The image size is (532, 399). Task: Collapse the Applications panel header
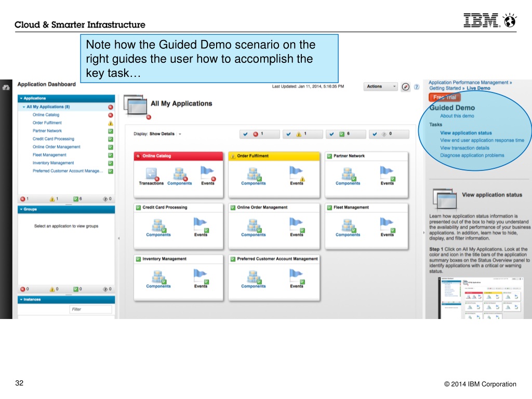[66, 98]
